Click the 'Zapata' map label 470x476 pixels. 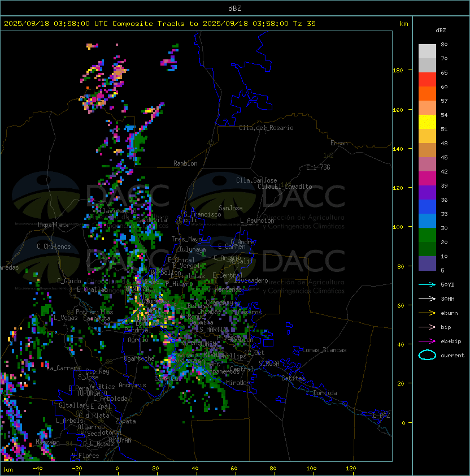(x=125, y=421)
